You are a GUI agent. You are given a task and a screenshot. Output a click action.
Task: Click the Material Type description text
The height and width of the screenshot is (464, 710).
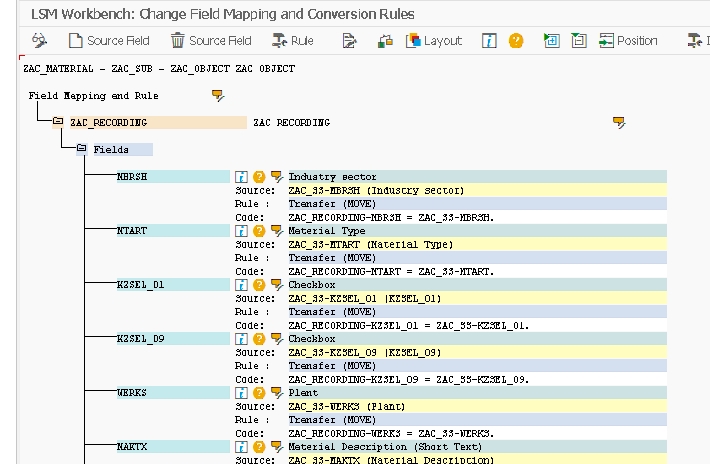327,231
